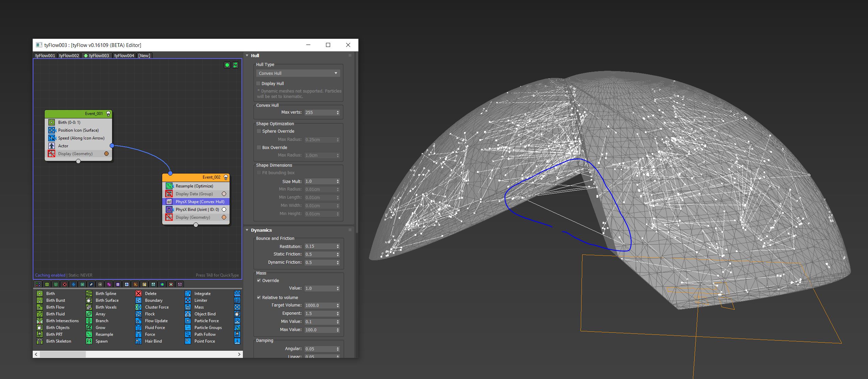Viewport: 868px width, 379px height.
Task: Click the Display Data (Group) operator icon
Action: (x=169, y=194)
